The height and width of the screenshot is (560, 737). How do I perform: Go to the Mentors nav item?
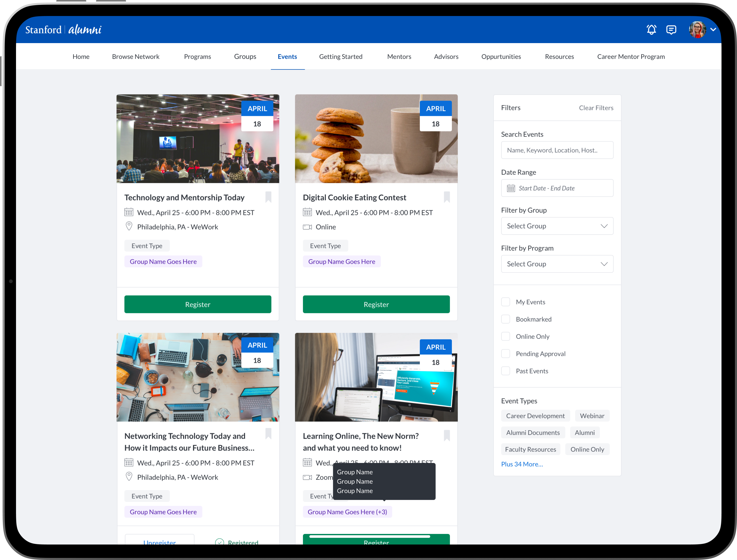pyautogui.click(x=399, y=57)
